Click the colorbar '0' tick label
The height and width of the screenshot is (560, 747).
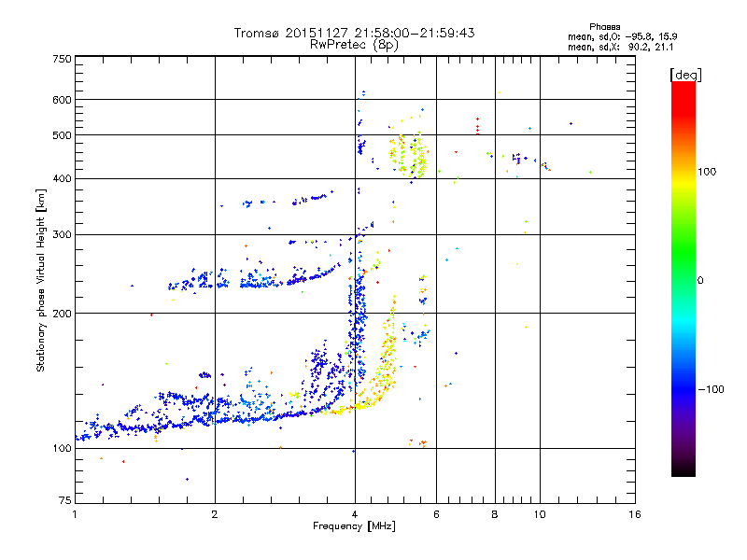pos(700,281)
